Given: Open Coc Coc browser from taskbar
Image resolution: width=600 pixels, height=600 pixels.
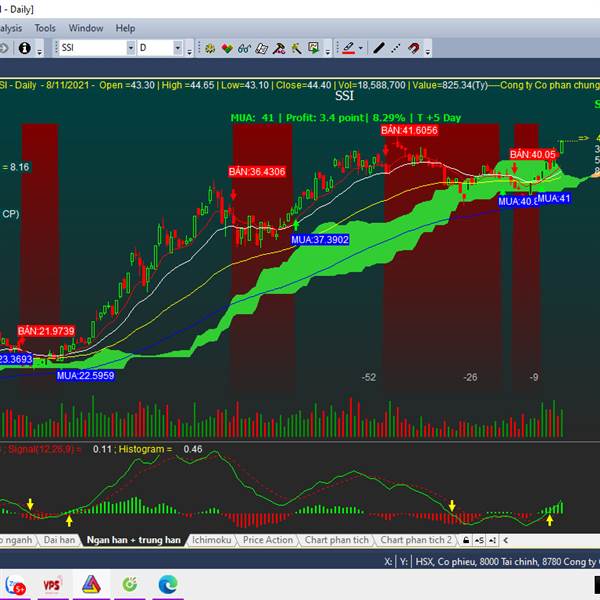Looking at the screenshot, I should [x=130, y=585].
